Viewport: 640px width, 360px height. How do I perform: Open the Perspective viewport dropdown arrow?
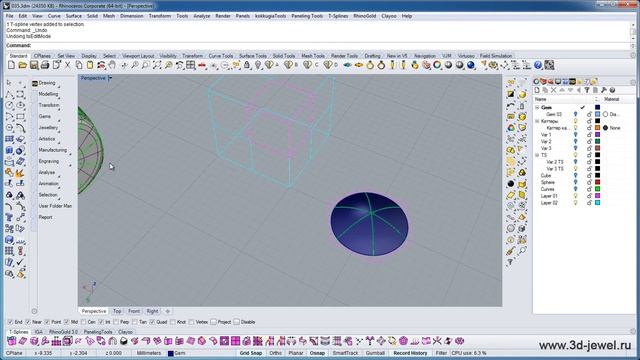(x=110, y=78)
